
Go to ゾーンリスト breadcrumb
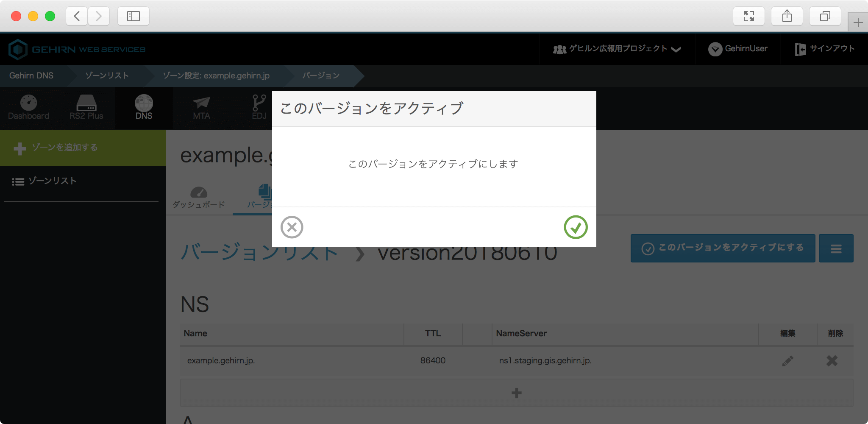[x=107, y=75]
